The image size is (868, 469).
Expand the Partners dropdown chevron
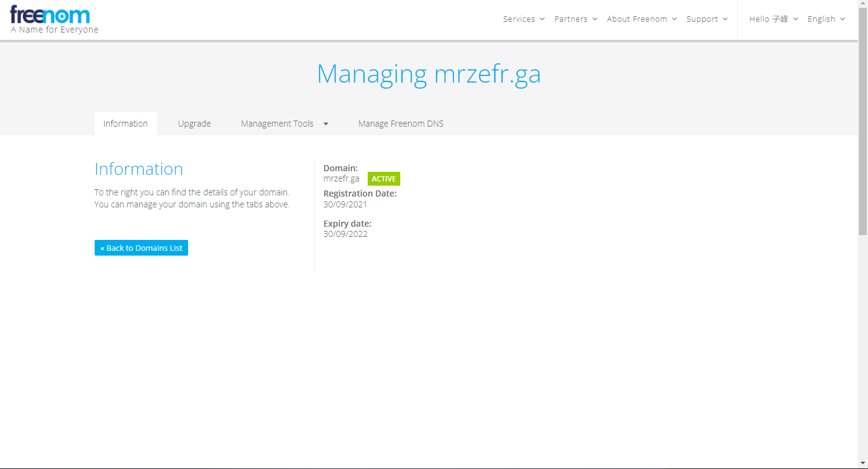point(594,19)
